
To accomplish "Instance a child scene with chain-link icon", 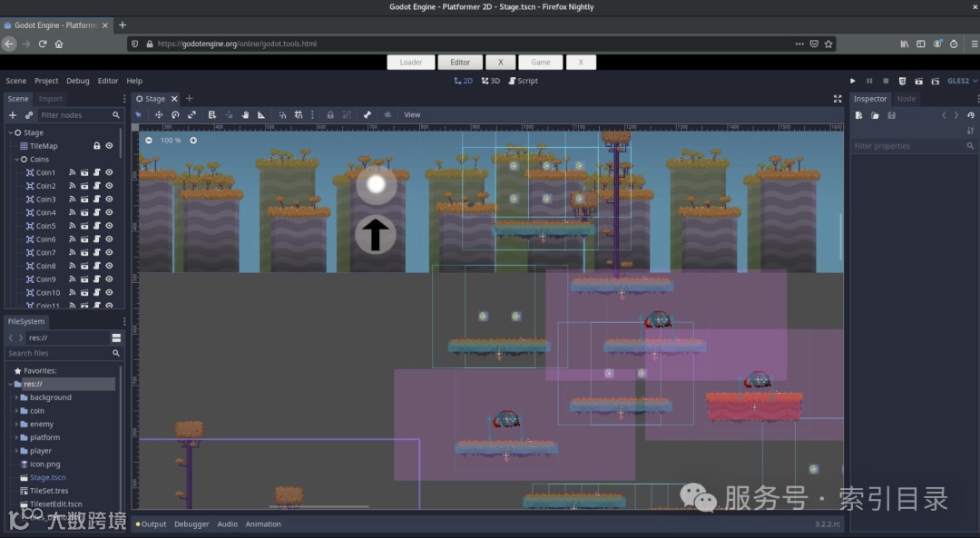I will pyautogui.click(x=29, y=115).
